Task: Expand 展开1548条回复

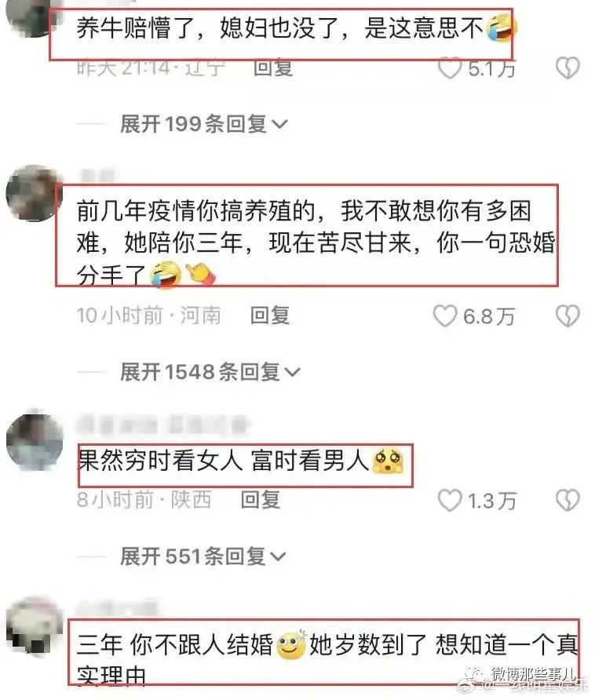Action: coord(210,371)
